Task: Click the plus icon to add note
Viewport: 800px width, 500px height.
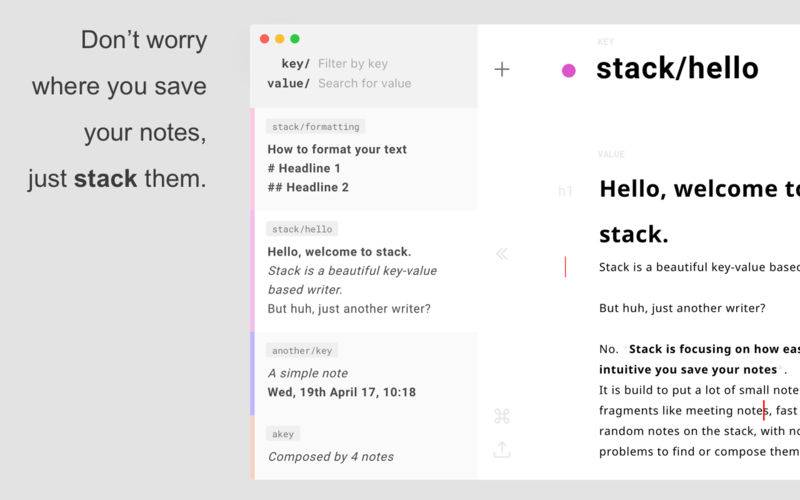Action: click(502, 69)
